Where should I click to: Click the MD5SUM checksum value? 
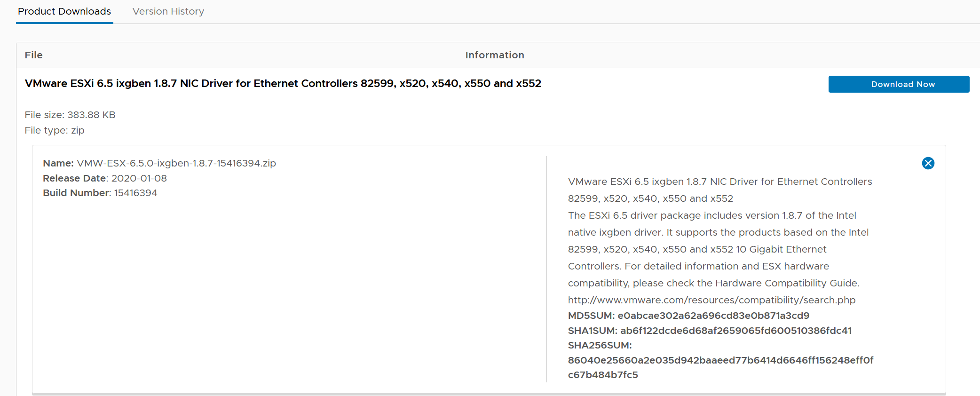[713, 316]
